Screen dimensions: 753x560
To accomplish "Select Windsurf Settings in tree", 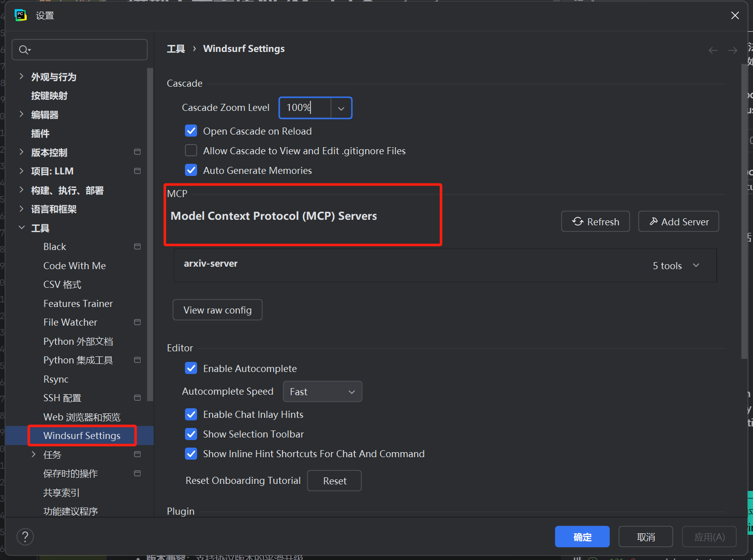I will click(x=82, y=435).
